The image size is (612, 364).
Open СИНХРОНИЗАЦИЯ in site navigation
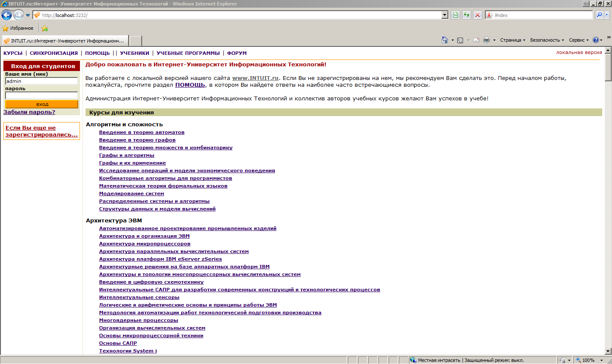click(x=54, y=53)
